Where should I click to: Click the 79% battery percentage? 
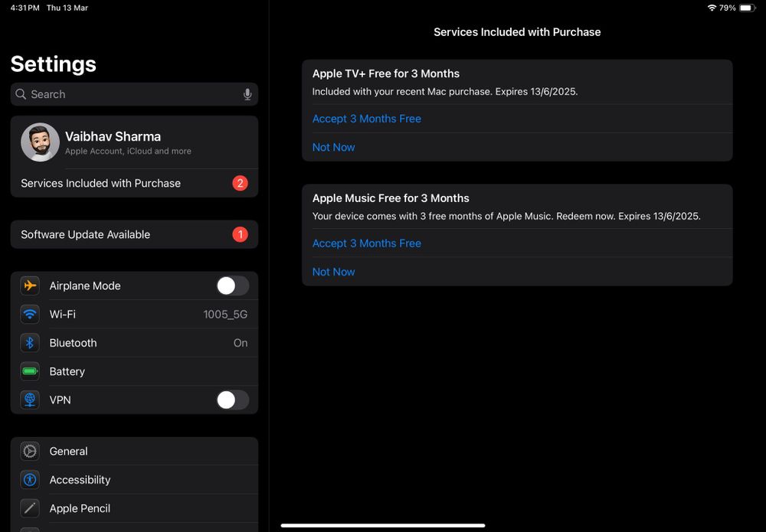(x=728, y=8)
